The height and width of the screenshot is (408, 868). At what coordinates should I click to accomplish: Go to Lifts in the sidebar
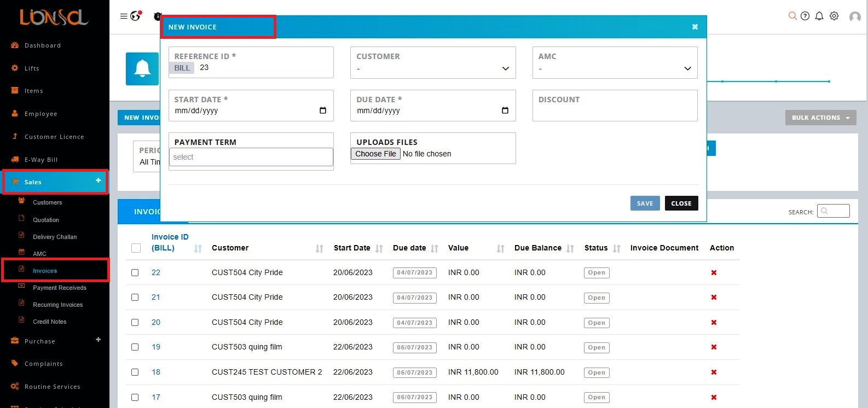click(32, 68)
